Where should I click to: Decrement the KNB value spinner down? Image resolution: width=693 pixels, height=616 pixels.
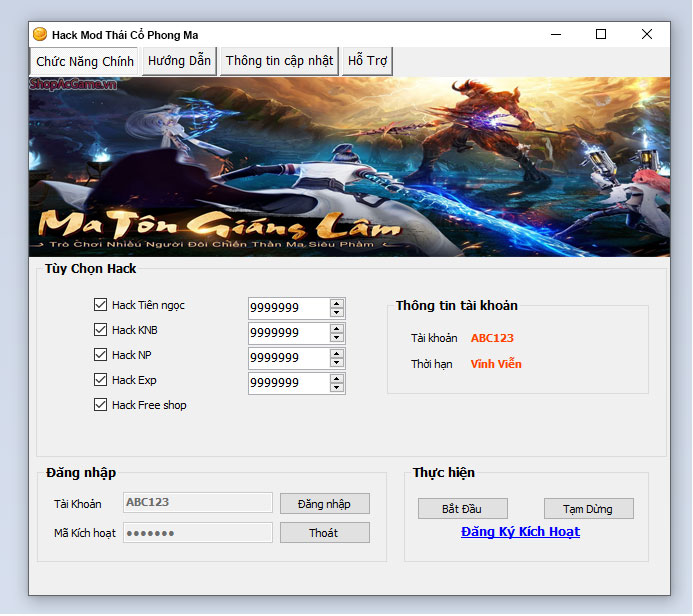[x=337, y=338]
